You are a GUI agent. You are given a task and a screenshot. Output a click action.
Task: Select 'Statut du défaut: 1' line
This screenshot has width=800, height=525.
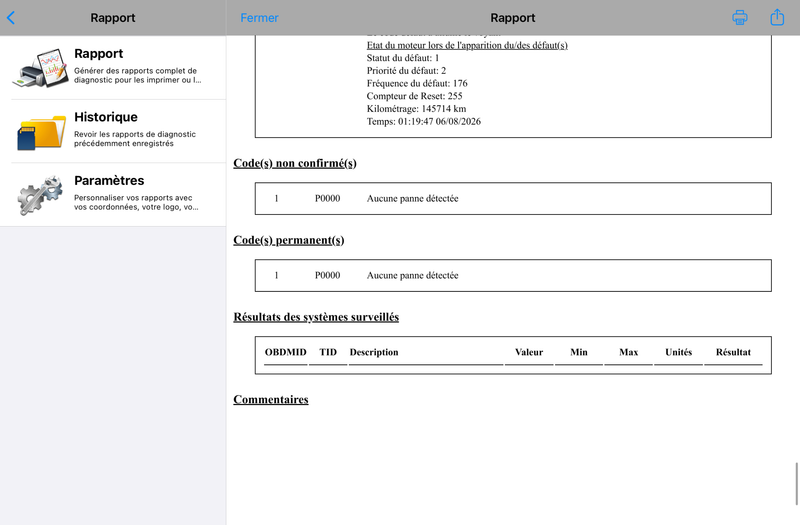(x=403, y=58)
